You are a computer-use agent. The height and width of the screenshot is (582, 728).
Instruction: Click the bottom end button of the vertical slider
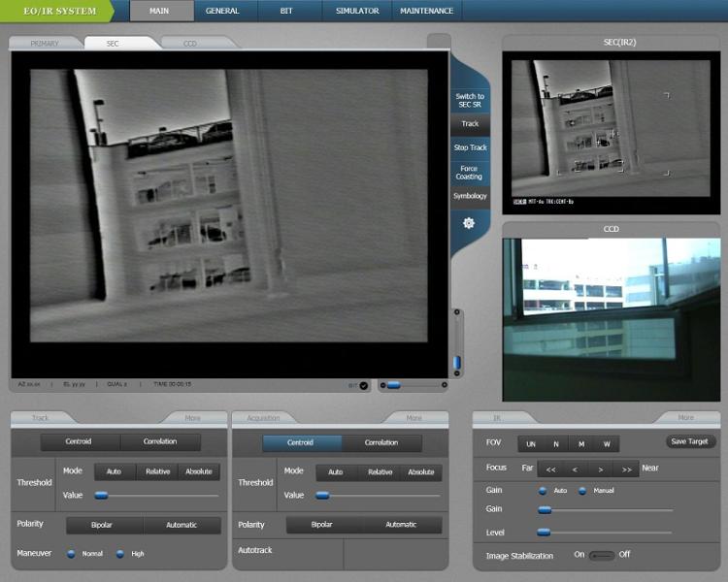[x=457, y=373]
